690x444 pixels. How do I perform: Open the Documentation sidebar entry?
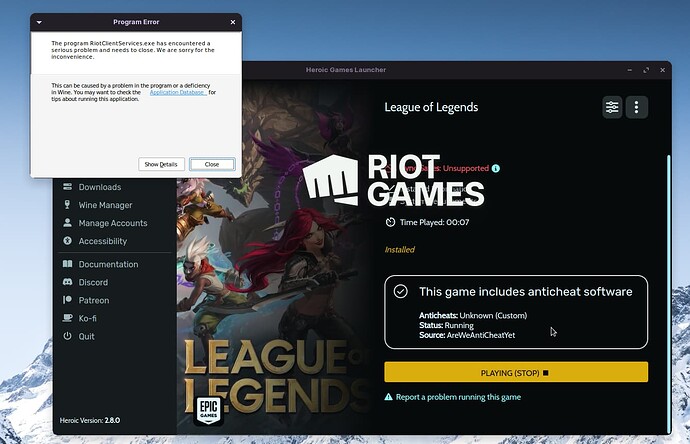[x=108, y=264]
